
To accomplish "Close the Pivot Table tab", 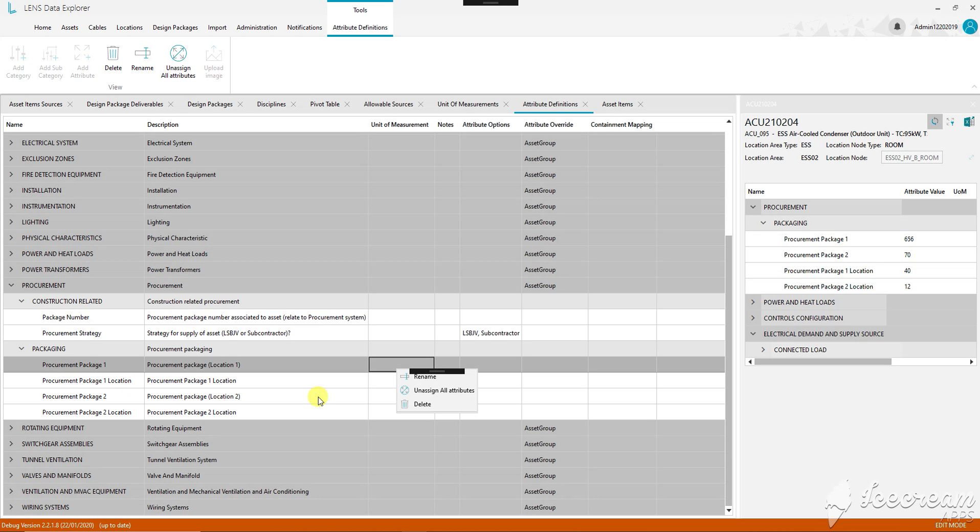I will [x=347, y=104].
